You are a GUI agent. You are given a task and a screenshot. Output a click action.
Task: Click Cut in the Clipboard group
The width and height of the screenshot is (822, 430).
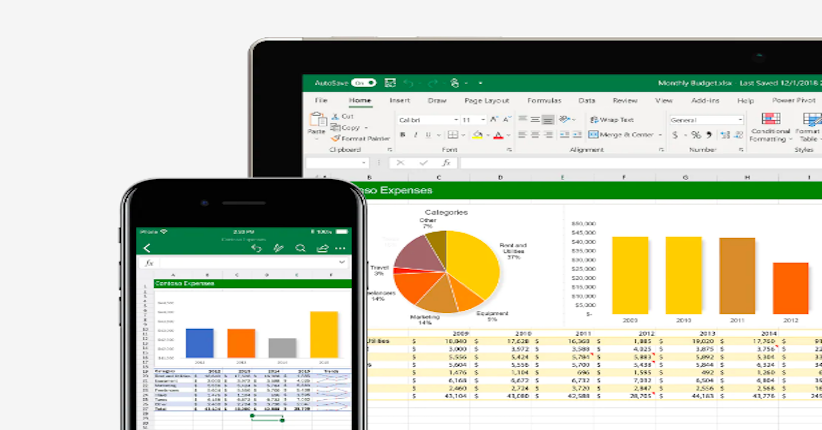pos(343,116)
